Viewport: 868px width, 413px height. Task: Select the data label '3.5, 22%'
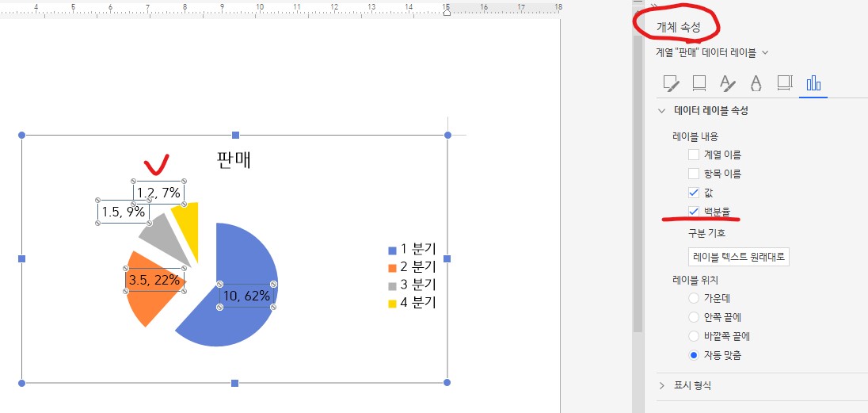[154, 280]
